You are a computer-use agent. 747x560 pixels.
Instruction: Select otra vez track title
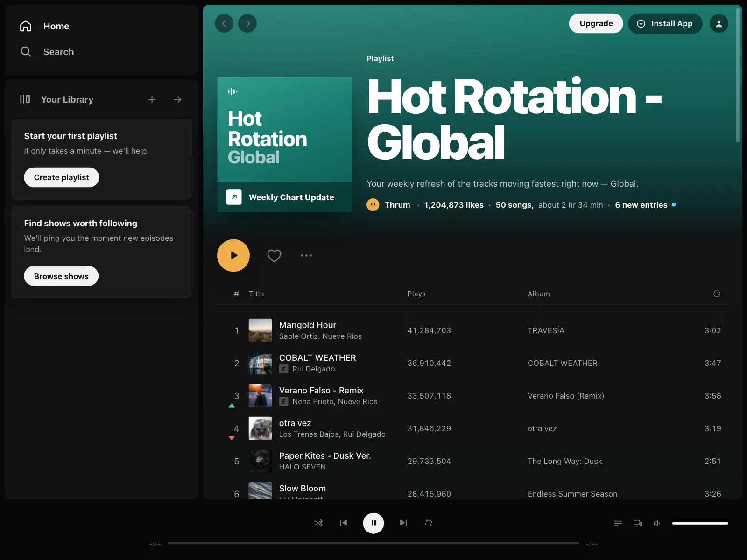(295, 423)
